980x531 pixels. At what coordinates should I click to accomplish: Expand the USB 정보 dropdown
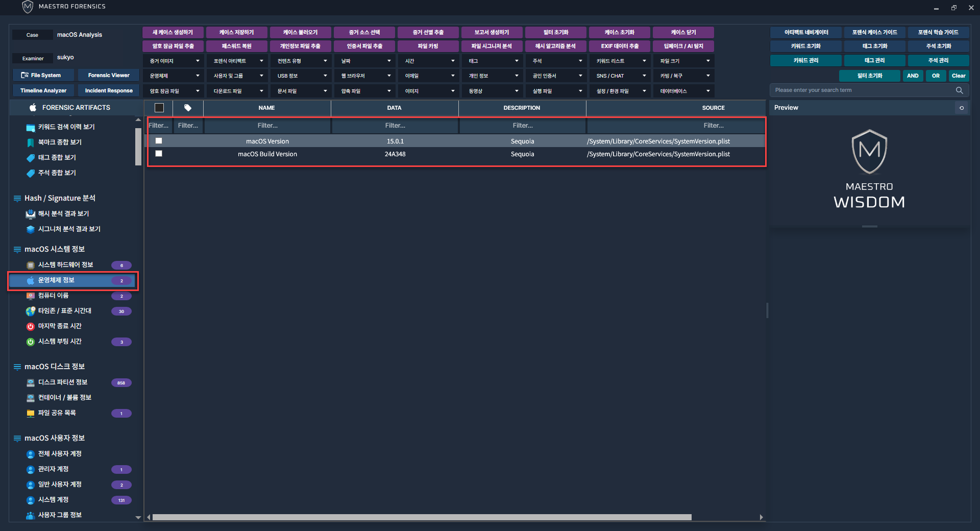tap(302, 76)
